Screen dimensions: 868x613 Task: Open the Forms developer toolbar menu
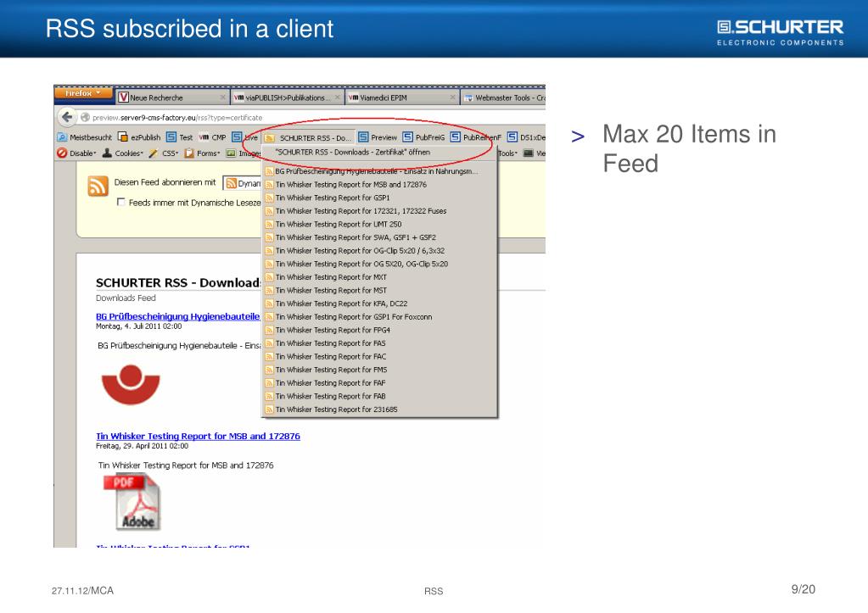[202, 153]
